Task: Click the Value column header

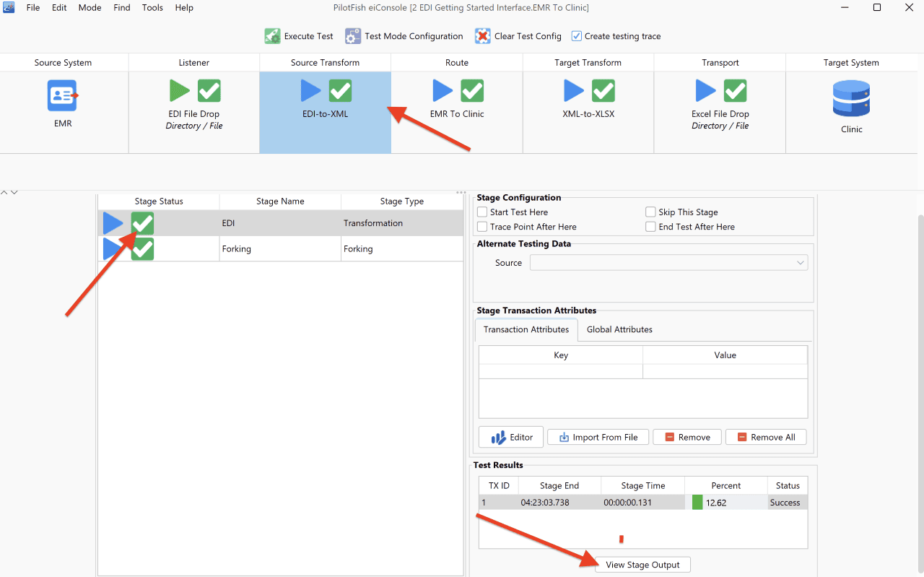Action: 725,355
